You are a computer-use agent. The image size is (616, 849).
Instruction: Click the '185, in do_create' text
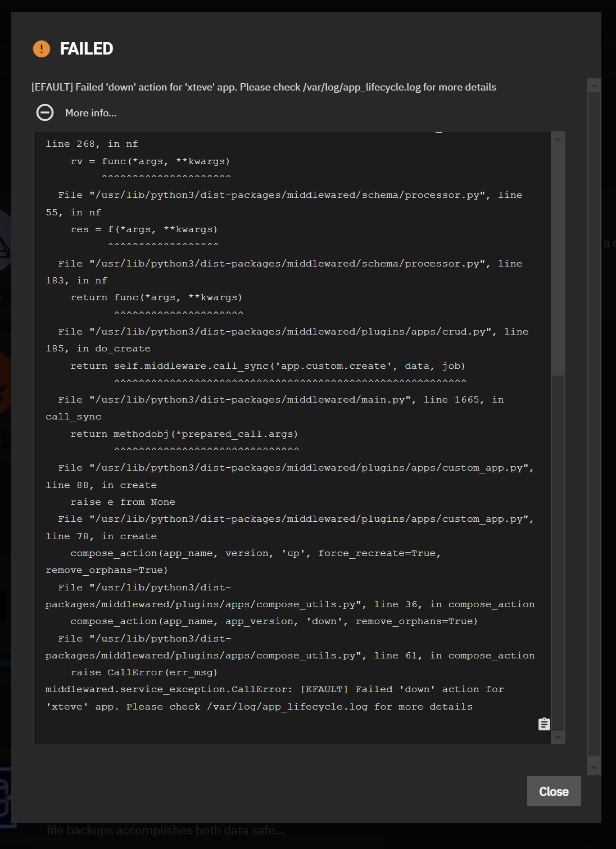click(98, 349)
